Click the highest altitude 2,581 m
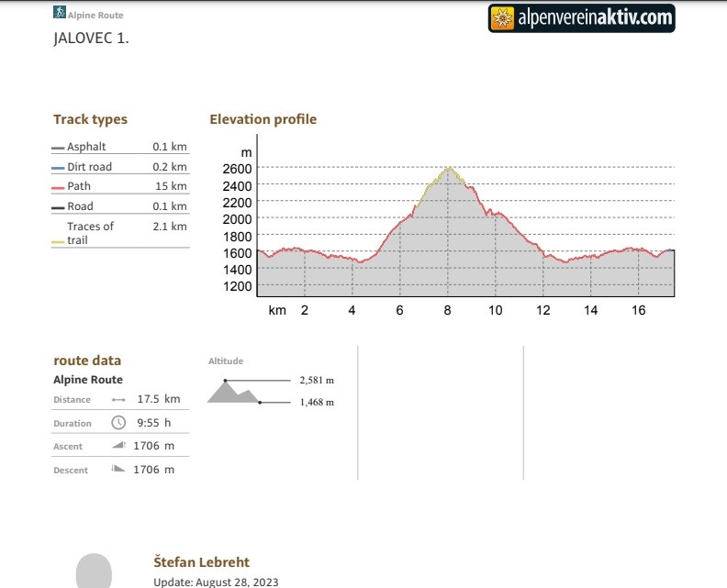This screenshot has height=588, width=727. pyautogui.click(x=317, y=381)
